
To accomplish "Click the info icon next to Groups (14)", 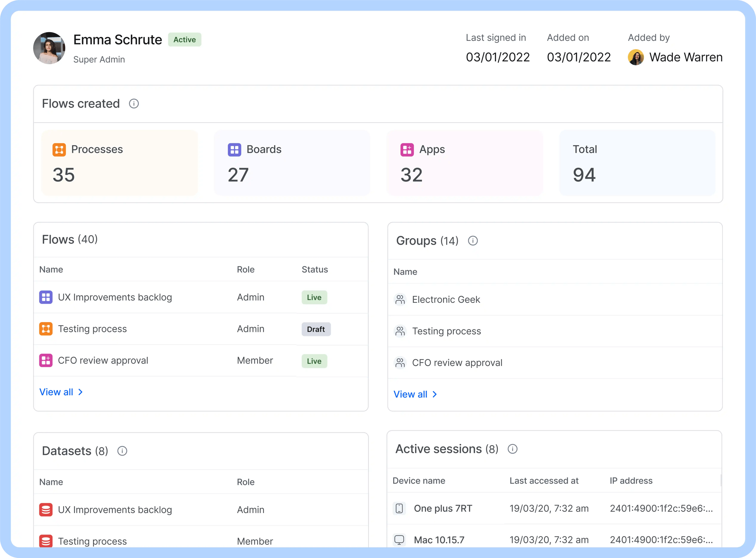I will (x=473, y=241).
